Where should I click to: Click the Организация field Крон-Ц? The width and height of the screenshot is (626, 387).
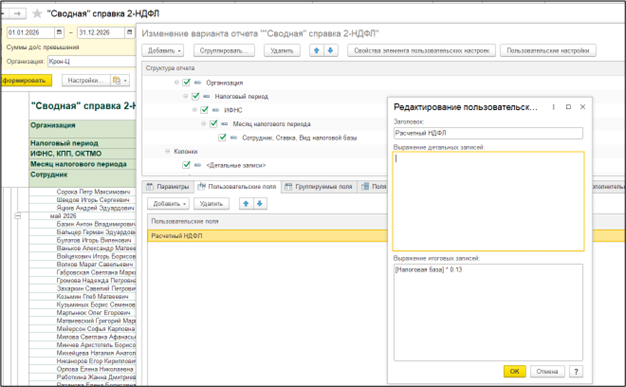[x=91, y=62]
